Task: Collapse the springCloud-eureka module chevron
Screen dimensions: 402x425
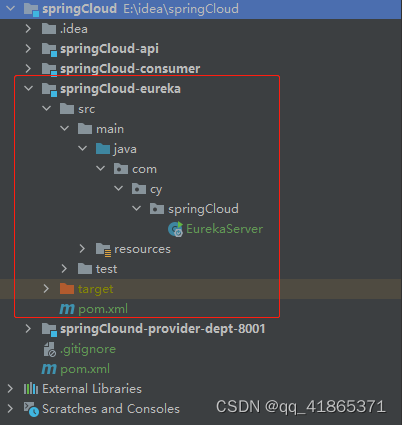Action: (29, 88)
